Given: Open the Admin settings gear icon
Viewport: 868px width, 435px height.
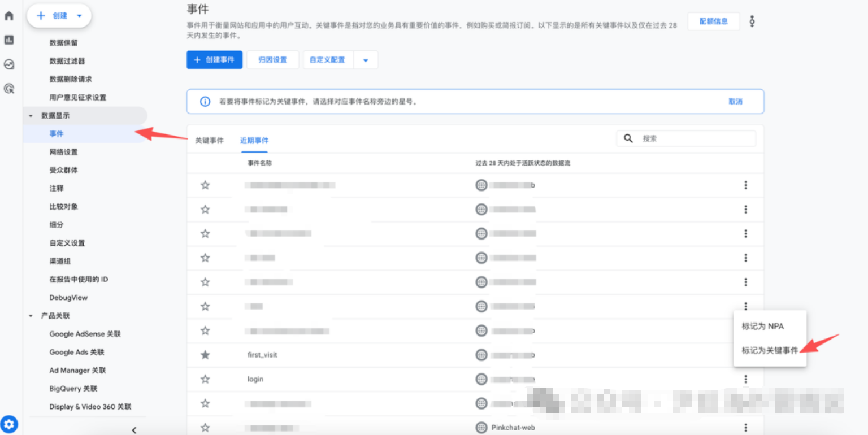Looking at the screenshot, I should coord(10,424).
